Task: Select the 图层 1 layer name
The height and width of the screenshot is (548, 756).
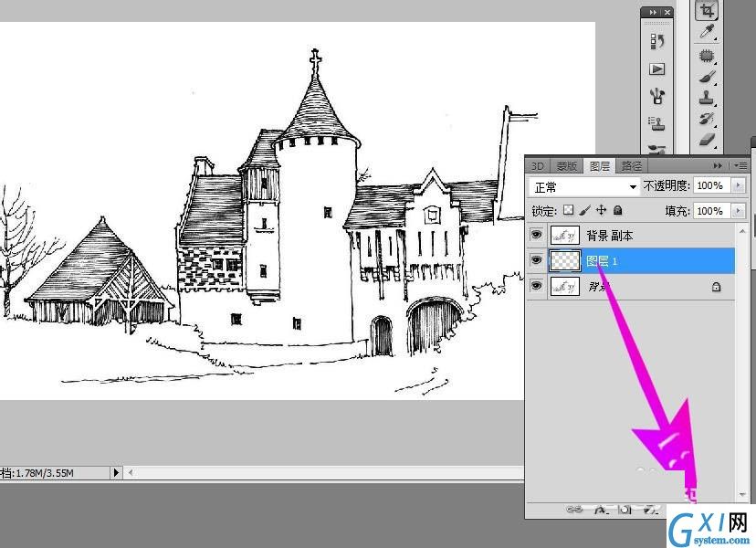Action: [x=602, y=261]
